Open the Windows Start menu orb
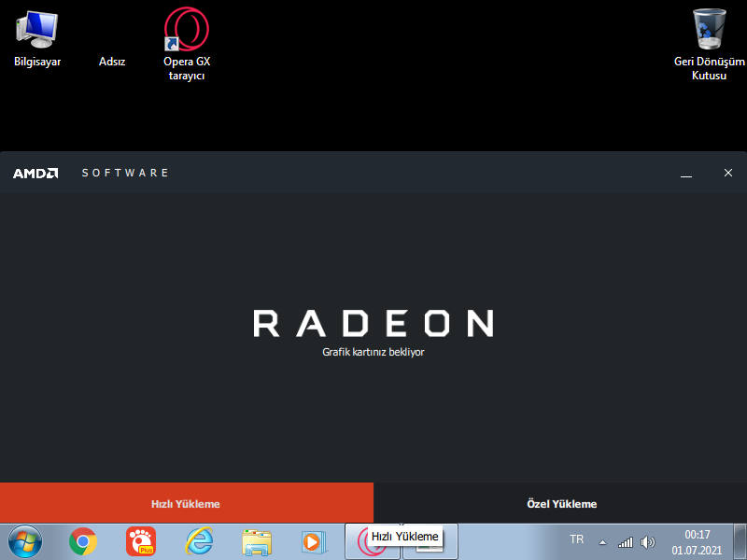 25,541
